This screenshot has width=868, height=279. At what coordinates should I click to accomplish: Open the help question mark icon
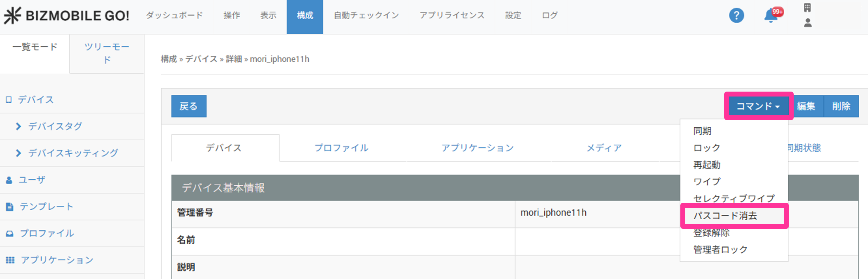tap(736, 15)
